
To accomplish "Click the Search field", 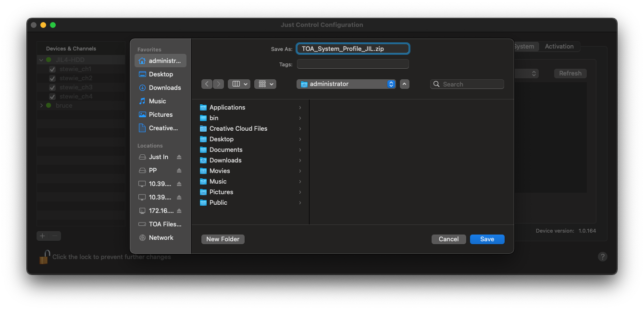I will pos(467,84).
